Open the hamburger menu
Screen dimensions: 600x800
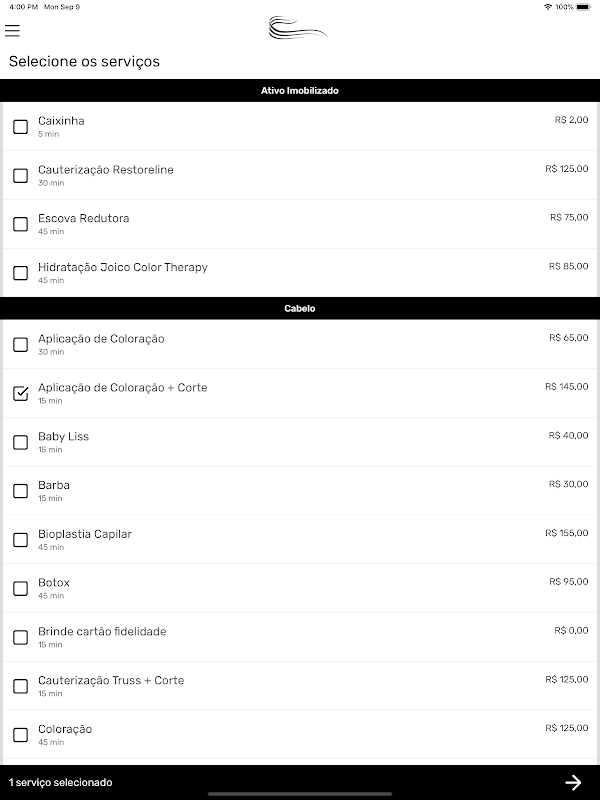(12, 31)
